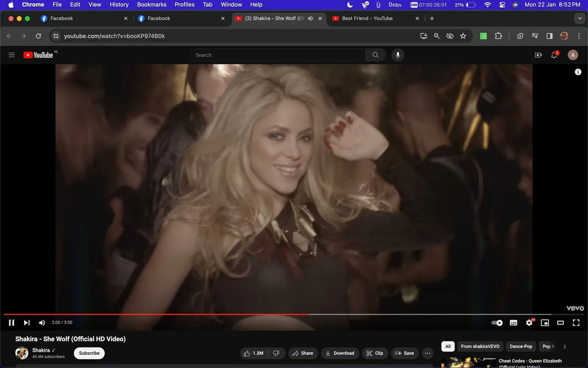Focus the YouTube search field

coord(278,55)
